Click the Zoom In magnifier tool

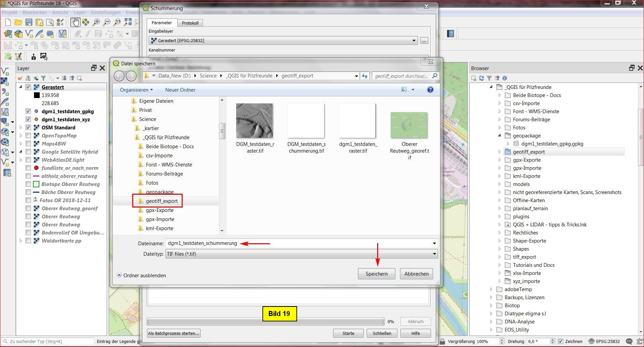(96, 23)
